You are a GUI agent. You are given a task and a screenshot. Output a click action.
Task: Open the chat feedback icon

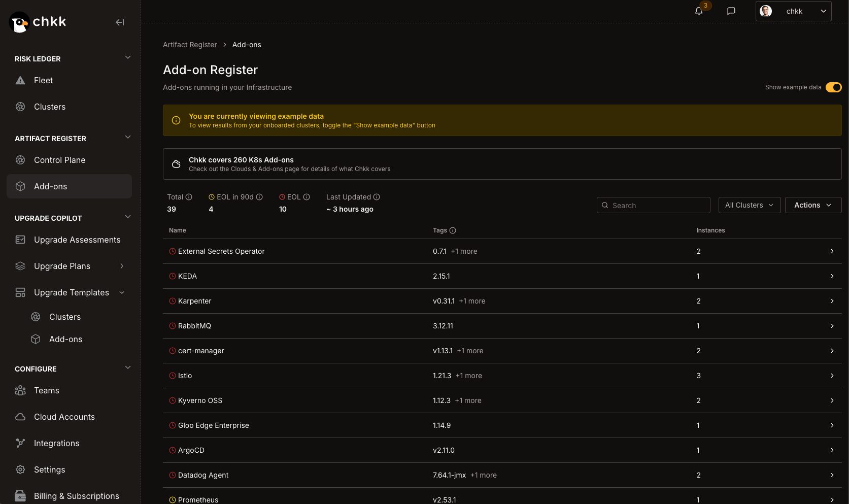pos(731,11)
